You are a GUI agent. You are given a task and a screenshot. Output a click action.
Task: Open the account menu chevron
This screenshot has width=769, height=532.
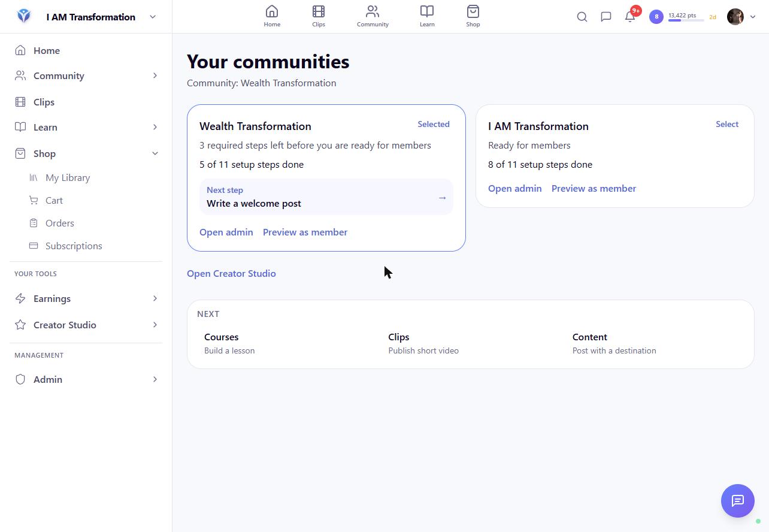point(753,17)
